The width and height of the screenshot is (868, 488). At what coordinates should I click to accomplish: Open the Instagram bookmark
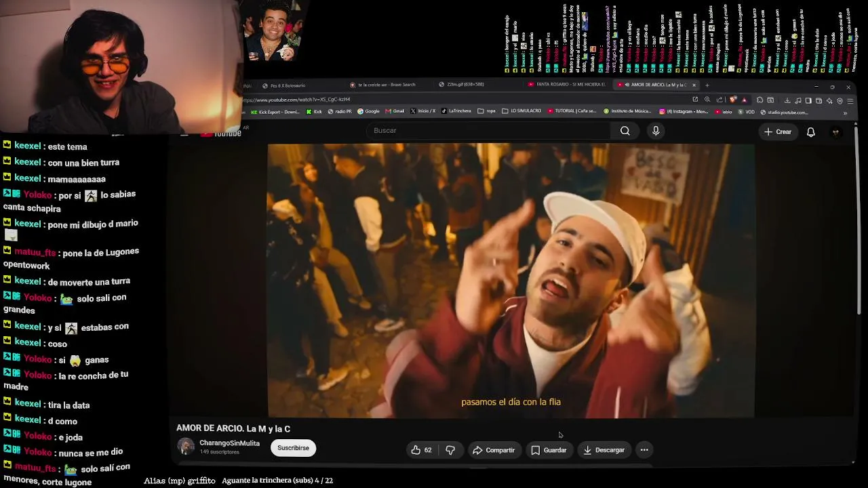tap(684, 111)
